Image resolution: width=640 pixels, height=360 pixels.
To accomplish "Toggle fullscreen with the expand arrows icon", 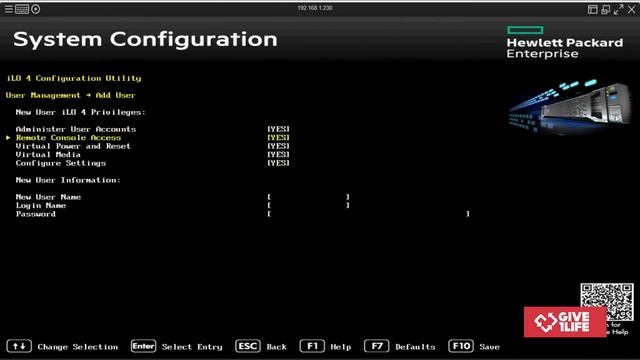I will [x=618, y=9].
